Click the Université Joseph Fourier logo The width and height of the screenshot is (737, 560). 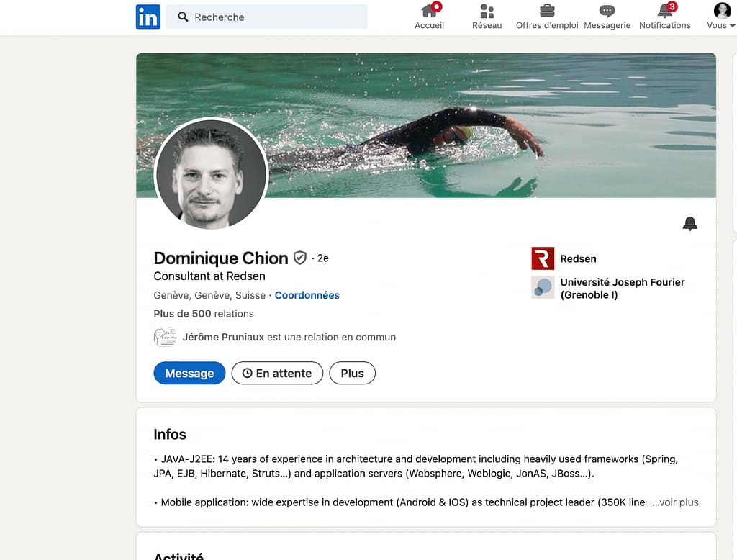pos(543,287)
